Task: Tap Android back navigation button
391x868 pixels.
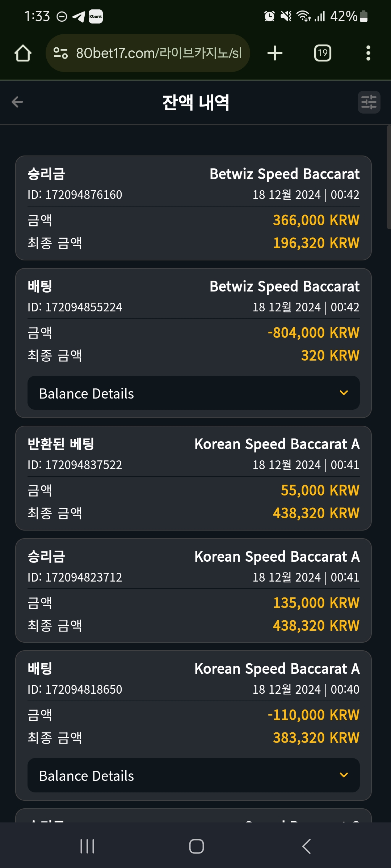Action: coord(306,846)
